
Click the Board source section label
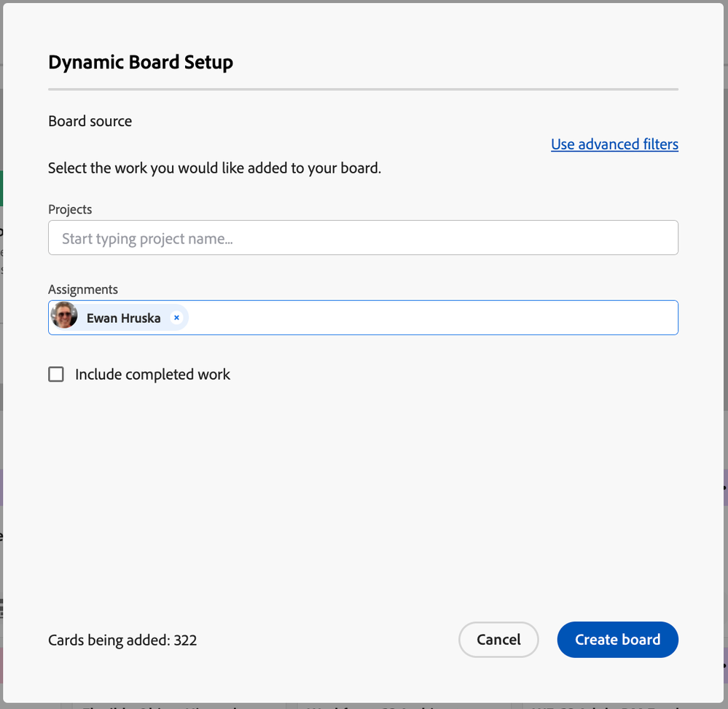coord(90,121)
